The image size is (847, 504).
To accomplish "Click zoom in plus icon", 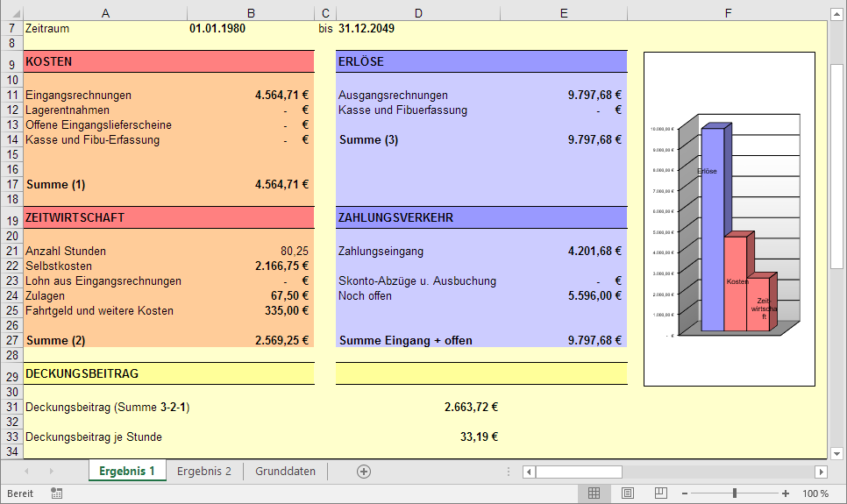I will pyautogui.click(x=786, y=493).
